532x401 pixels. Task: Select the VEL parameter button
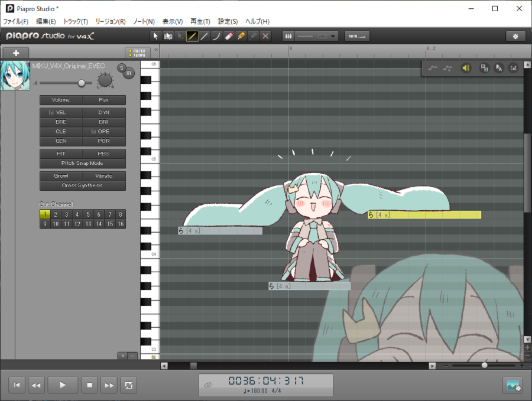tap(61, 113)
